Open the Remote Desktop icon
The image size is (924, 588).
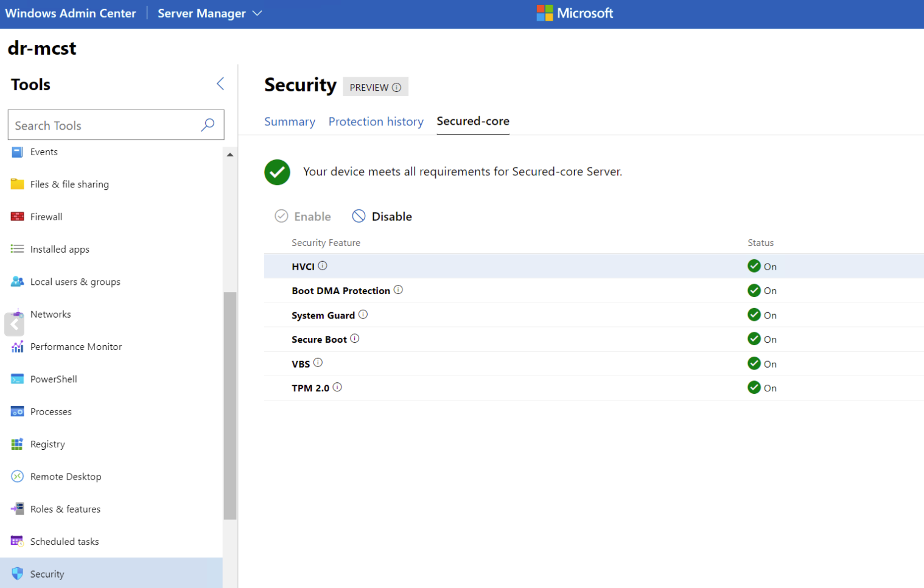17,477
